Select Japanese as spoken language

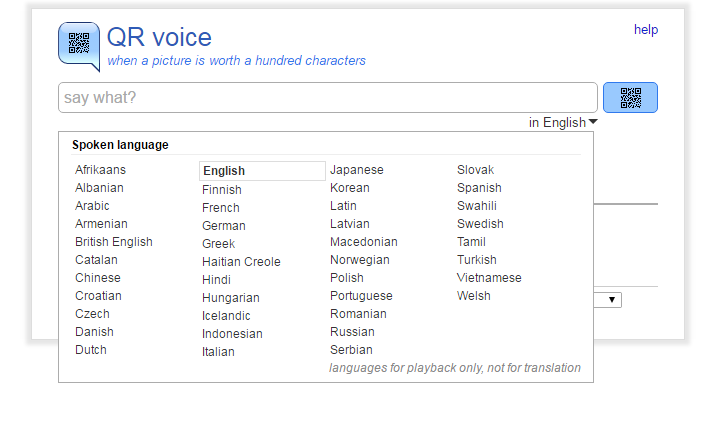pos(356,170)
